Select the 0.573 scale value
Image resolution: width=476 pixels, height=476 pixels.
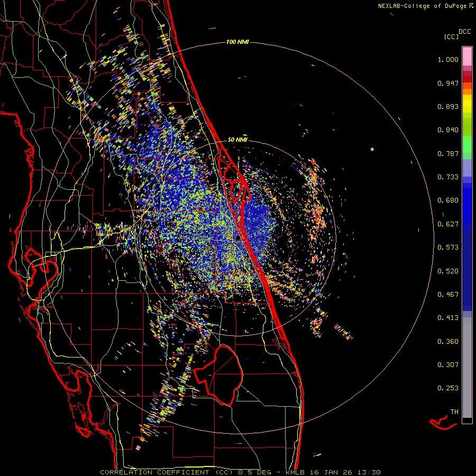(448, 248)
